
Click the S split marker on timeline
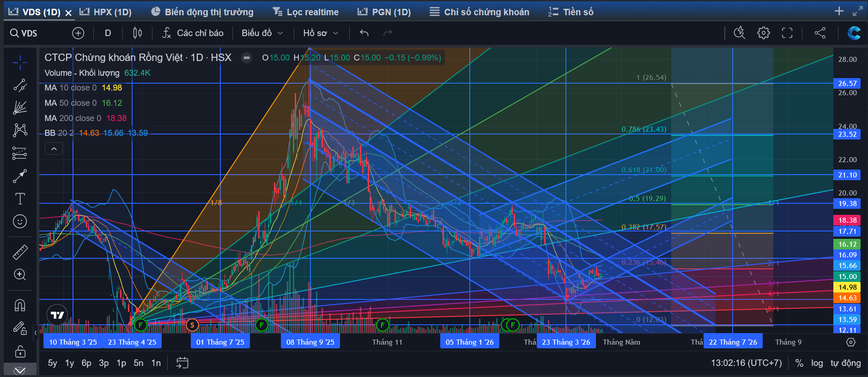click(192, 325)
